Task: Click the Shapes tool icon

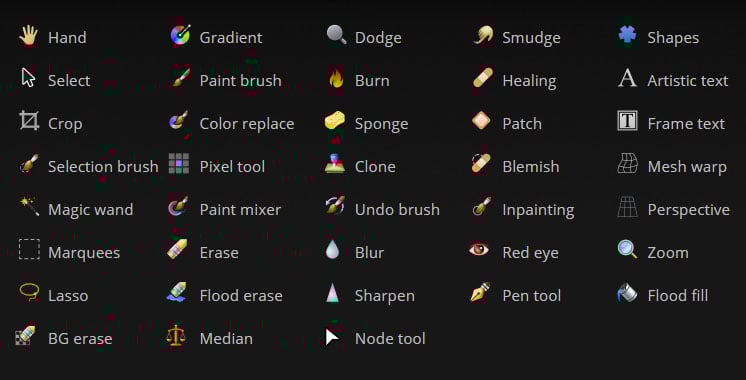Action: [628, 35]
